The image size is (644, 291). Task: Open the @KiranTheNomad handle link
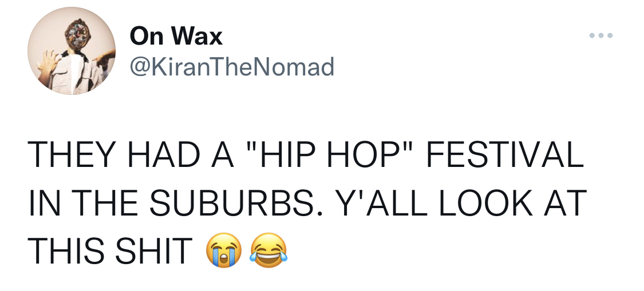tap(232, 66)
